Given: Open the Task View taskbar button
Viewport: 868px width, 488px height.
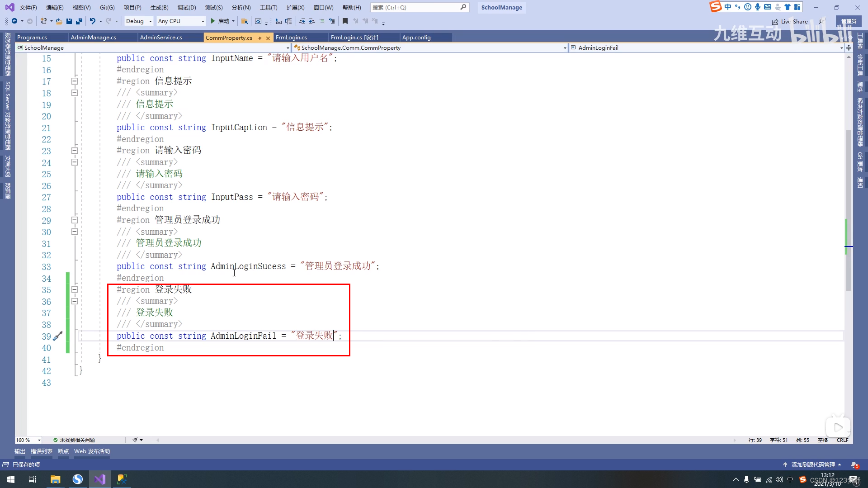Looking at the screenshot, I should [33, 479].
